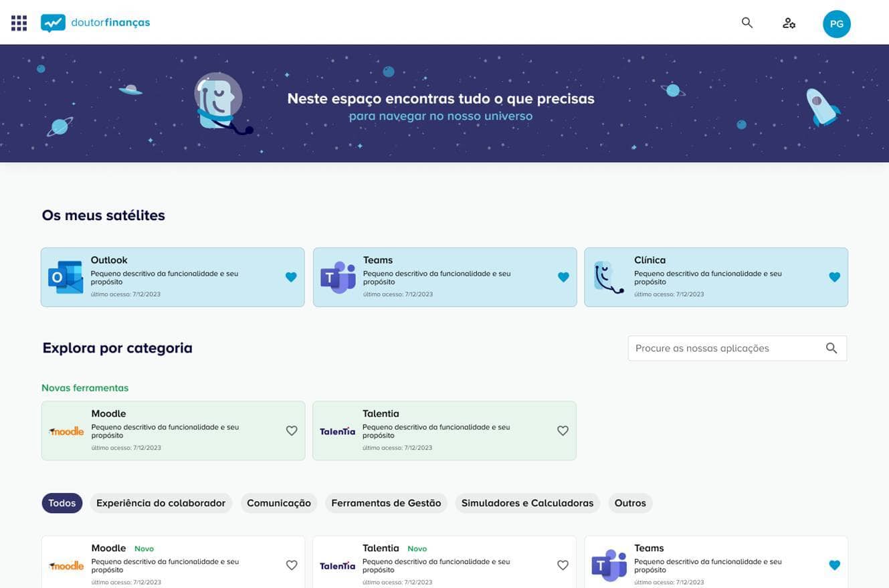The height and width of the screenshot is (588, 889).
Task: Favorite Talentia in Novas ferramentas
Action: [563, 431]
